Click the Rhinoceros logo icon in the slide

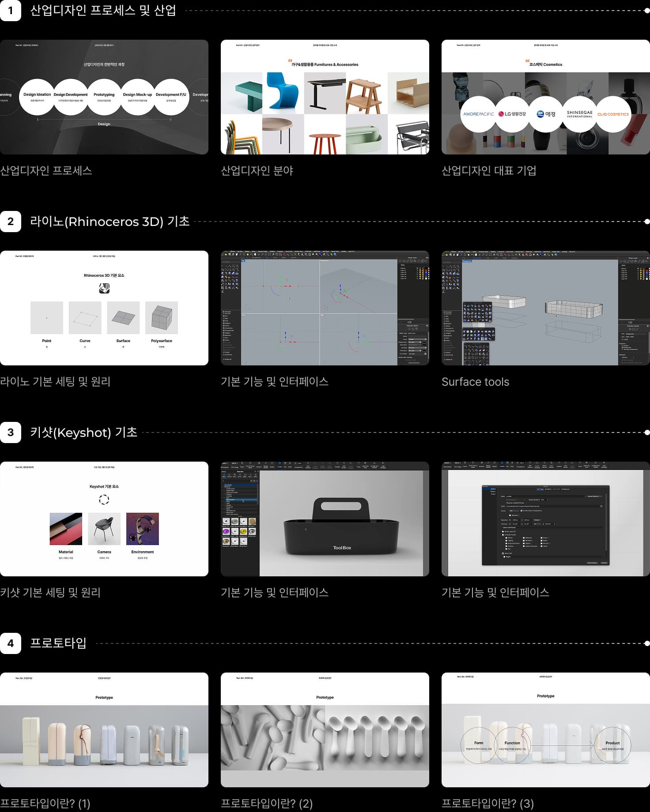[x=104, y=289]
